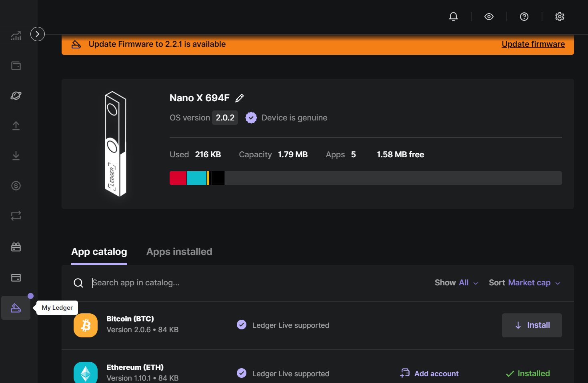Screen dimensions: 588x383
Task: Click Ethereum Ledger Live supported checkmark
Action: tap(242, 373)
